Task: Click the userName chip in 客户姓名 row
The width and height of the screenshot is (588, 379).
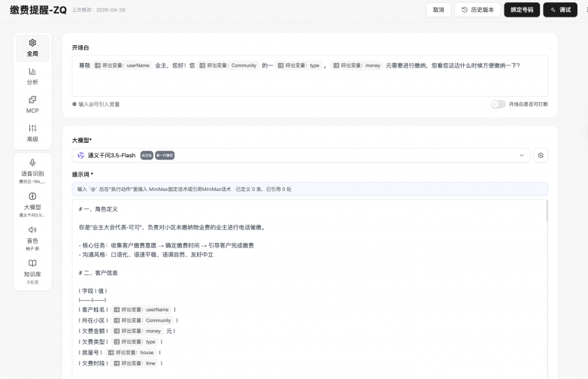Action: tap(141, 310)
